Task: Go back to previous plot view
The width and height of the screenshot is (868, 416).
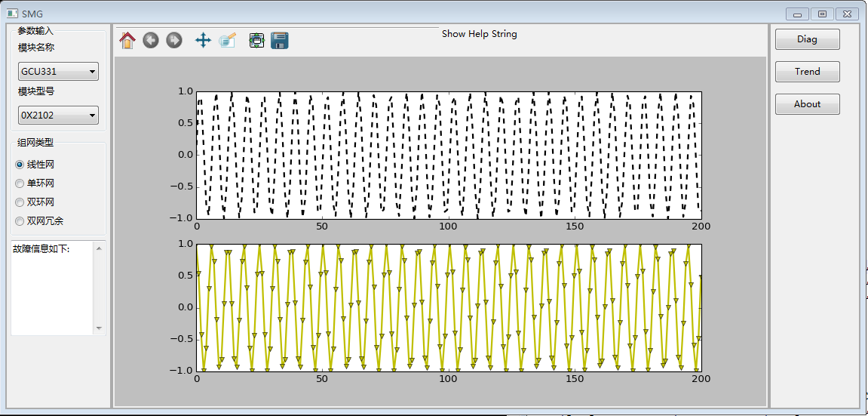Action: point(151,41)
